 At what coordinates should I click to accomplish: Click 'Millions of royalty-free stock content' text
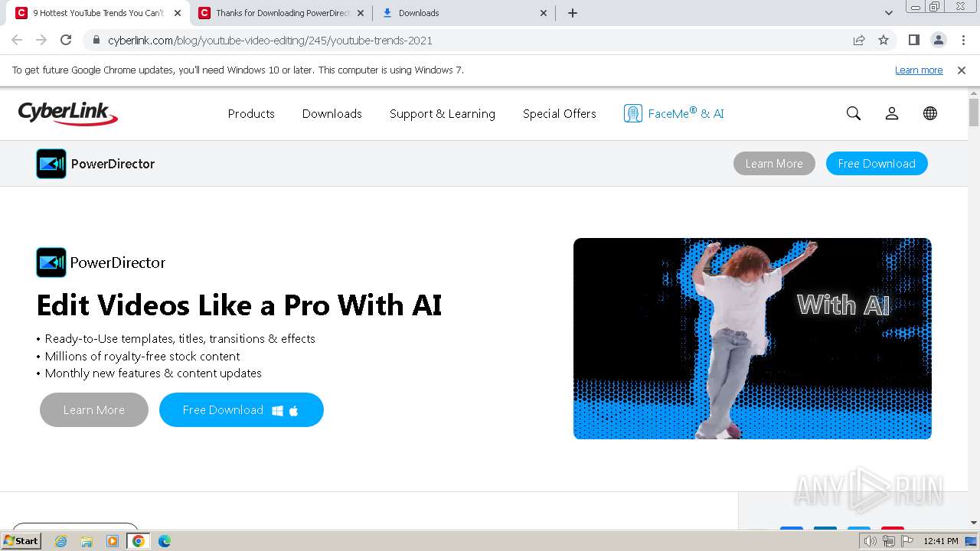pos(142,357)
